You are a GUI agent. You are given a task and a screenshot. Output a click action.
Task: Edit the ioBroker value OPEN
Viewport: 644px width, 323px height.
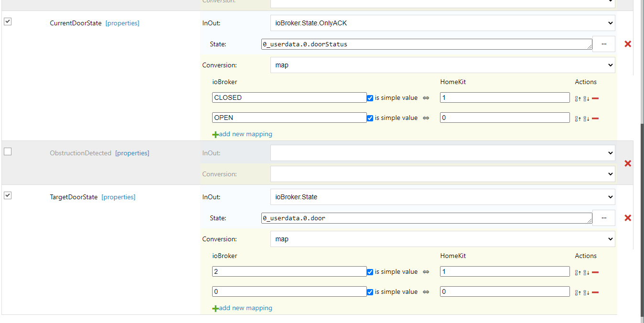click(x=290, y=118)
